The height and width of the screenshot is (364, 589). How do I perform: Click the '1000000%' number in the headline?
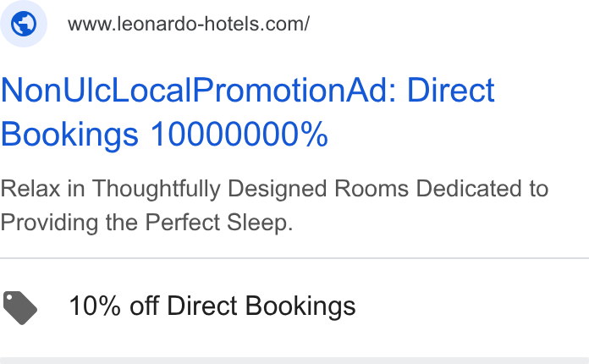(x=239, y=135)
